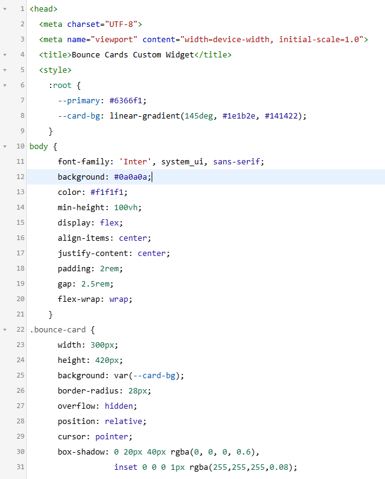Click the body selector on line 10
Screen dimensions: 385x479
[x=39, y=146]
